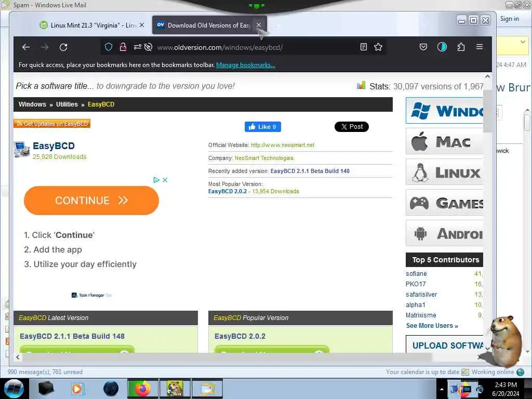The image size is (532, 399).
Task: Open contributor PKO17 profile
Action: [416, 284]
